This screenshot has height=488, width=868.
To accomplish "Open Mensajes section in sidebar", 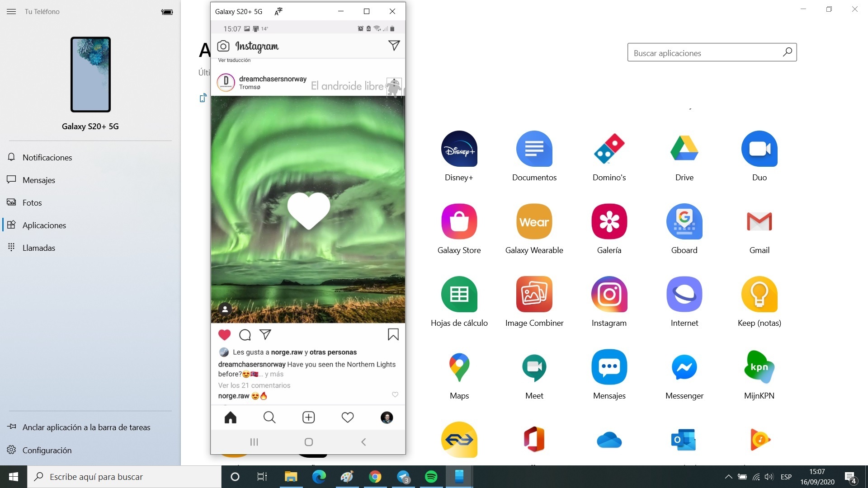I will point(90,180).
